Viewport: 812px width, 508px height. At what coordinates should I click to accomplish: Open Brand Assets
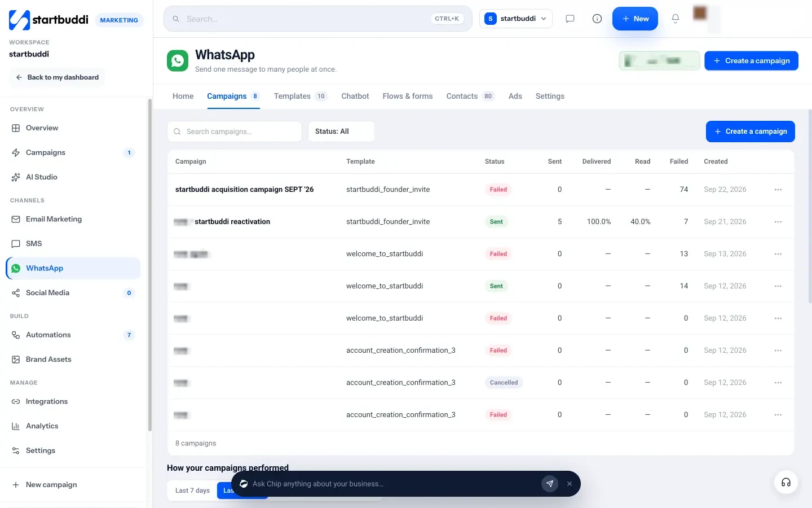click(73, 360)
